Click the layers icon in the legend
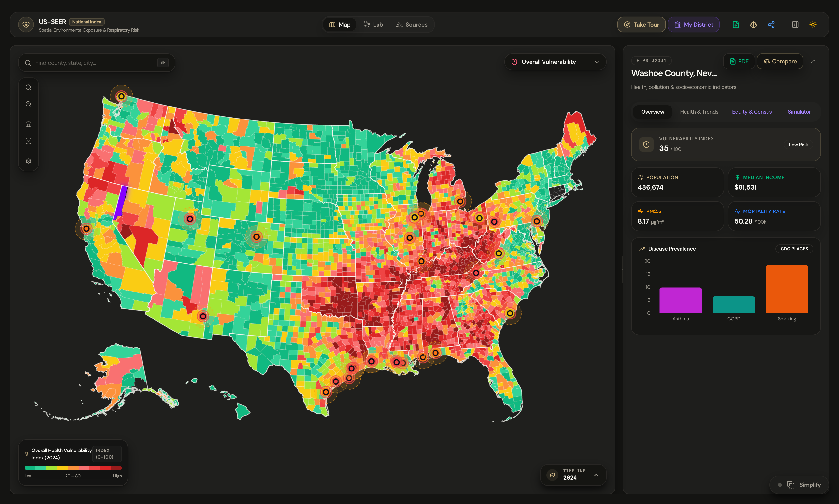 (x=27, y=454)
